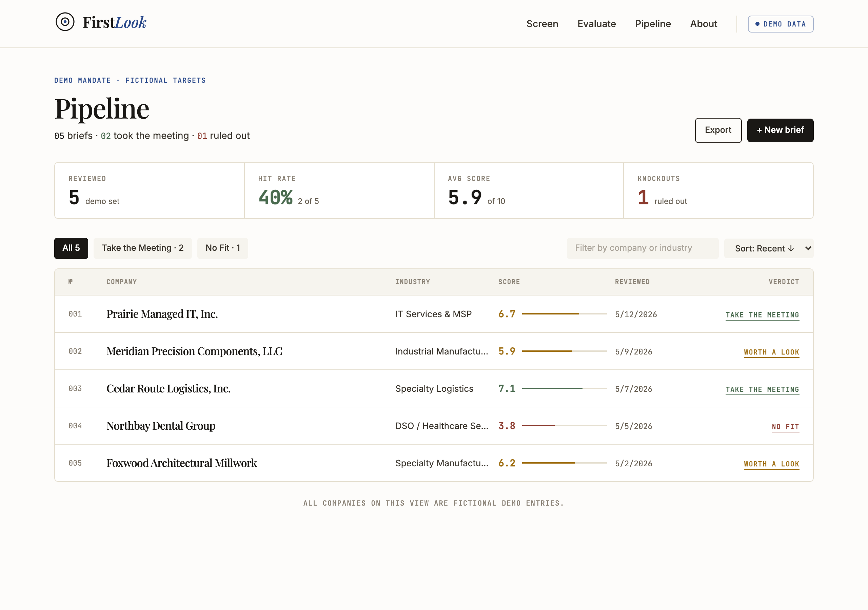
Task: Open the Screen nav item
Action: point(542,24)
